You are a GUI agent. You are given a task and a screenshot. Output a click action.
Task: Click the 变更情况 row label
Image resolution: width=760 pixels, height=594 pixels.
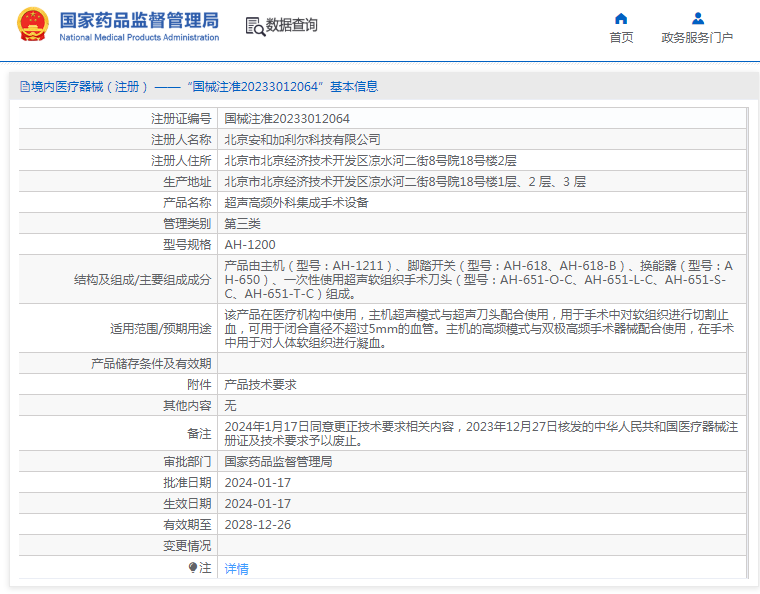pos(187,546)
